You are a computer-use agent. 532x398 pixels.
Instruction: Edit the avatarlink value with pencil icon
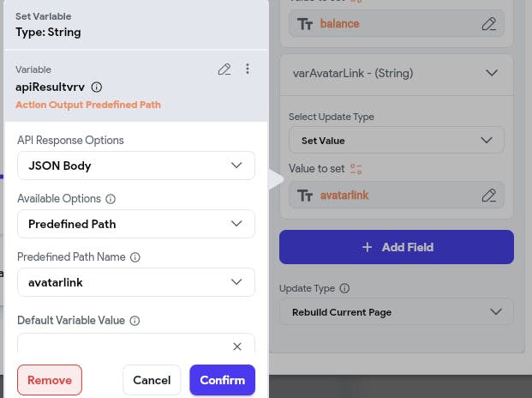[489, 196]
